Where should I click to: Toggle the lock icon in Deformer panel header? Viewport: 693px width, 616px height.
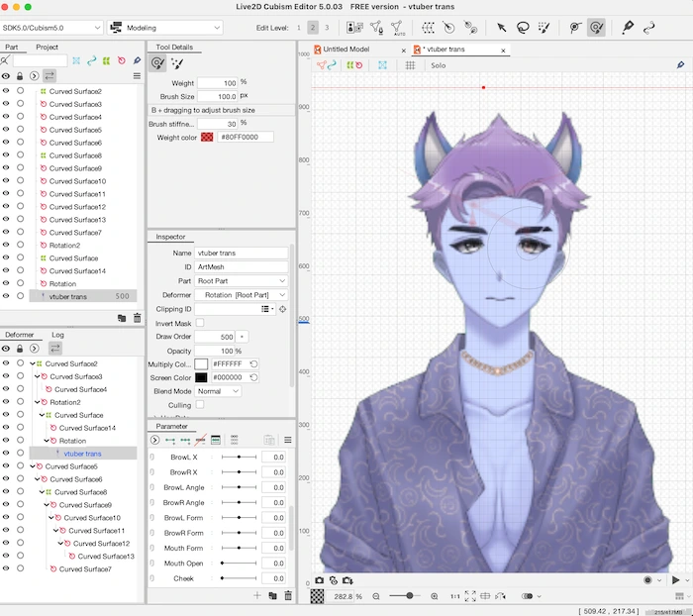20,349
